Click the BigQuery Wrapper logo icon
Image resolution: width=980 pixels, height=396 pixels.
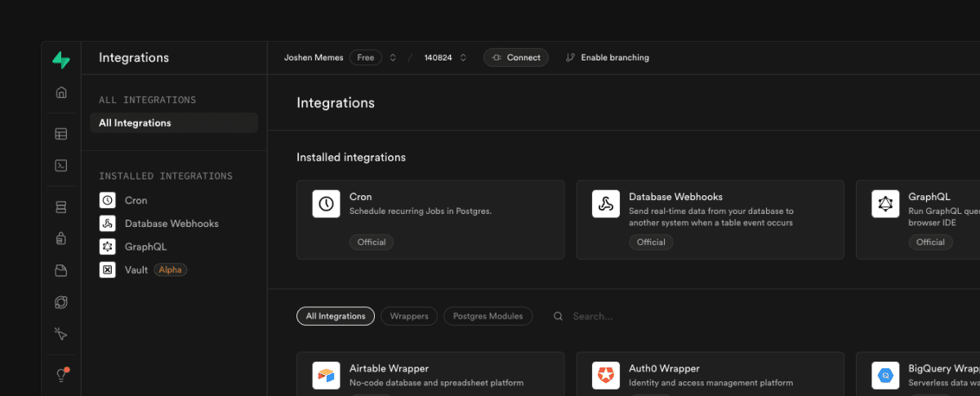click(885, 376)
